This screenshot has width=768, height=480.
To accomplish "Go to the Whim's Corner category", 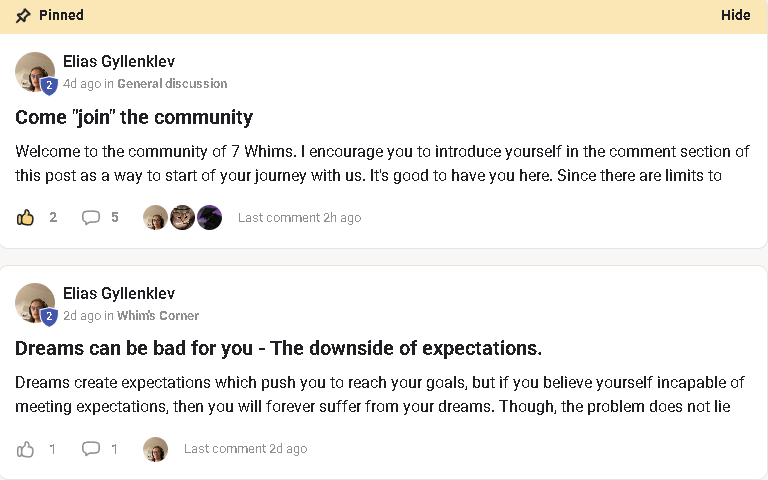I will coord(158,316).
